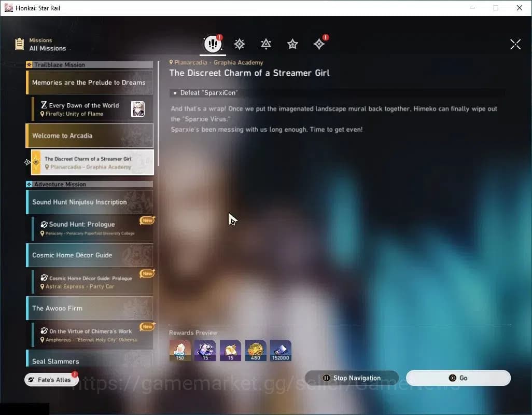Close the Missions screen with the X icon
The height and width of the screenshot is (415, 532).
point(515,44)
